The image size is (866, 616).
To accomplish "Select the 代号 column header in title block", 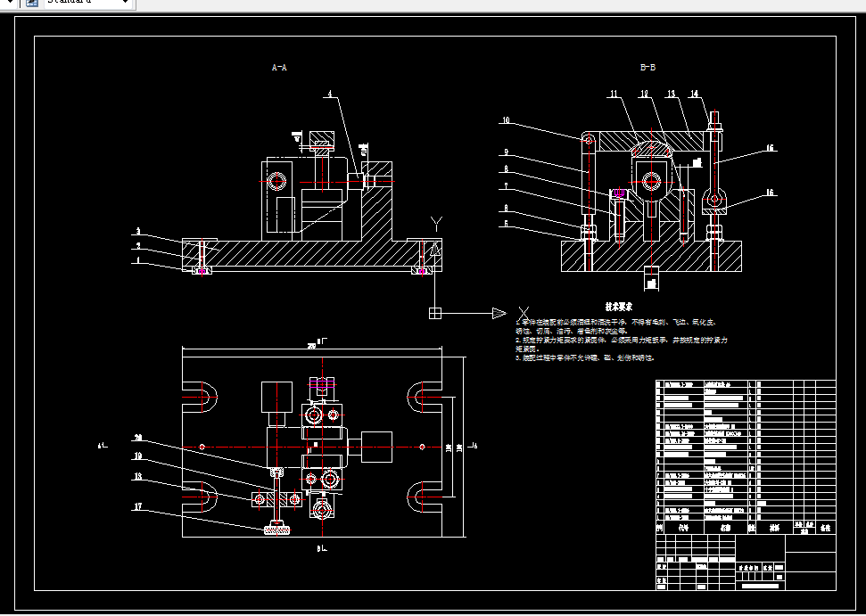I will [x=684, y=529].
